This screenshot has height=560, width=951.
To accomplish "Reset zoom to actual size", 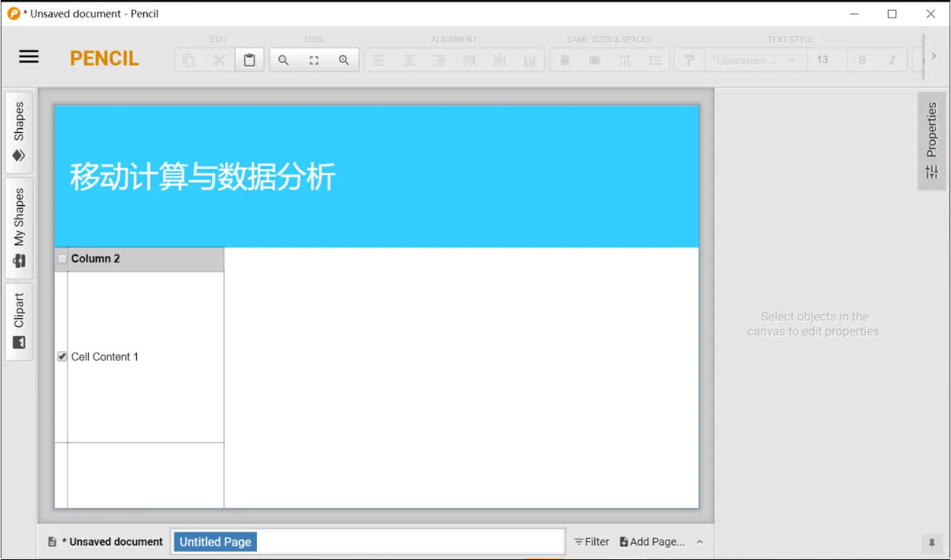I will point(314,60).
